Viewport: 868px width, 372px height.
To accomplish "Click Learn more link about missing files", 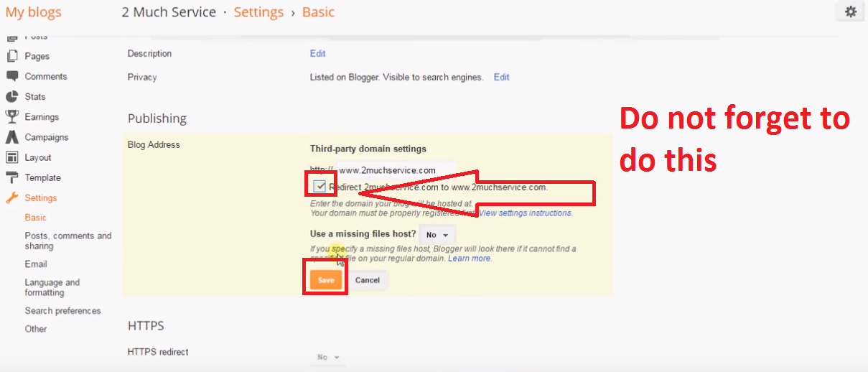I will click(470, 259).
